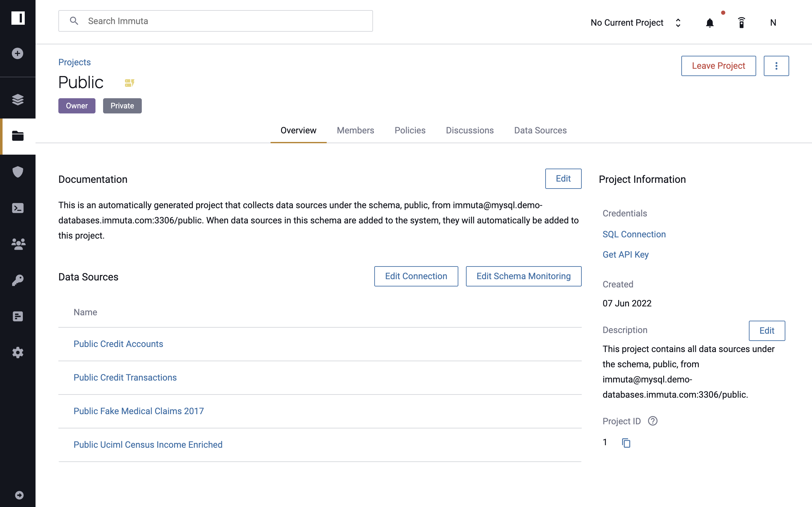Open the SQL Connection link
Viewport: 812px width, 507px height.
(x=634, y=234)
